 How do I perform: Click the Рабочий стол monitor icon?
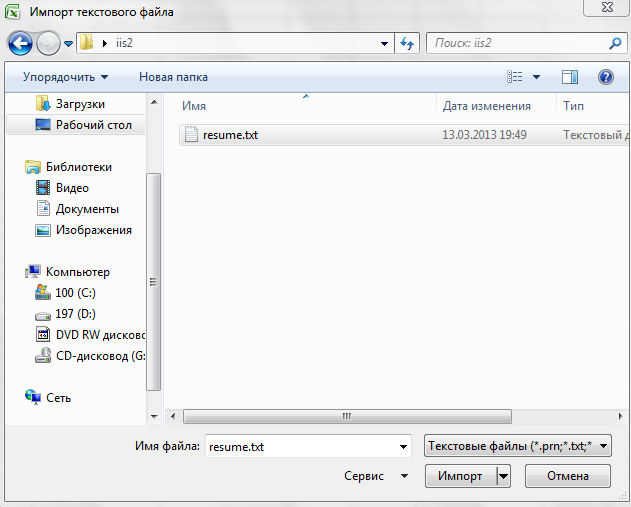point(43,125)
